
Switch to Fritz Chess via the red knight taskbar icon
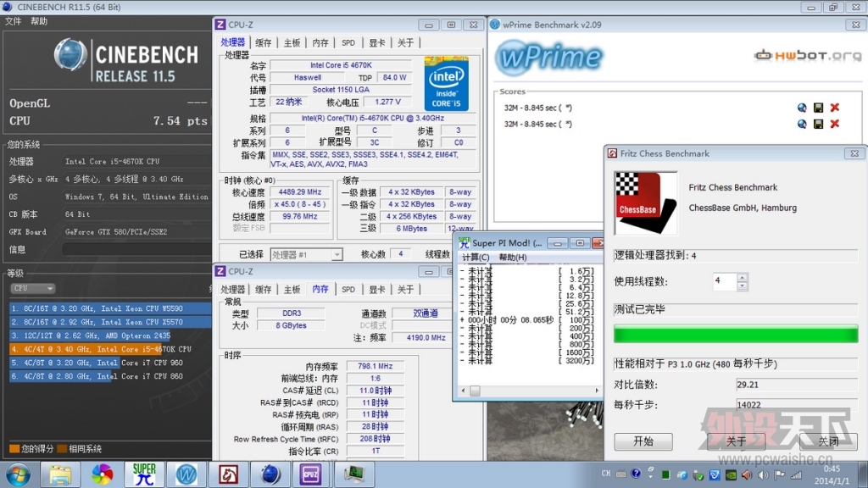click(x=228, y=474)
